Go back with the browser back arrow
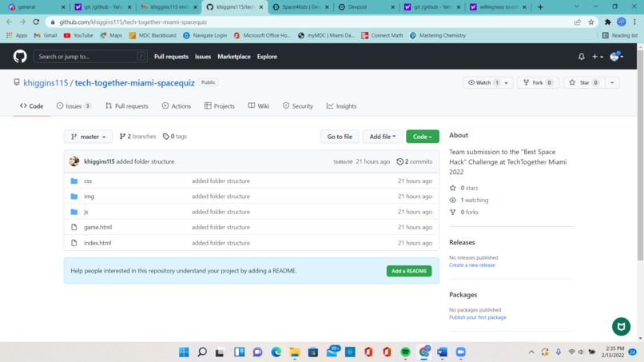Viewport: 644px width, 362px height. (9, 22)
